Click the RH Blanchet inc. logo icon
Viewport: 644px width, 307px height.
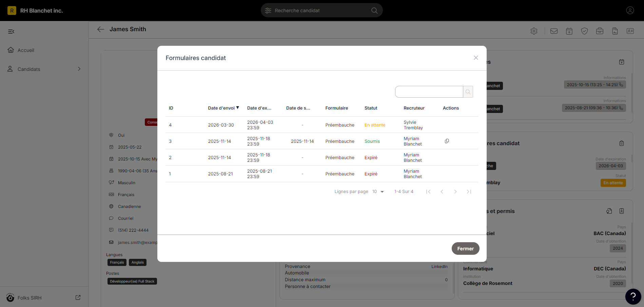point(12,11)
